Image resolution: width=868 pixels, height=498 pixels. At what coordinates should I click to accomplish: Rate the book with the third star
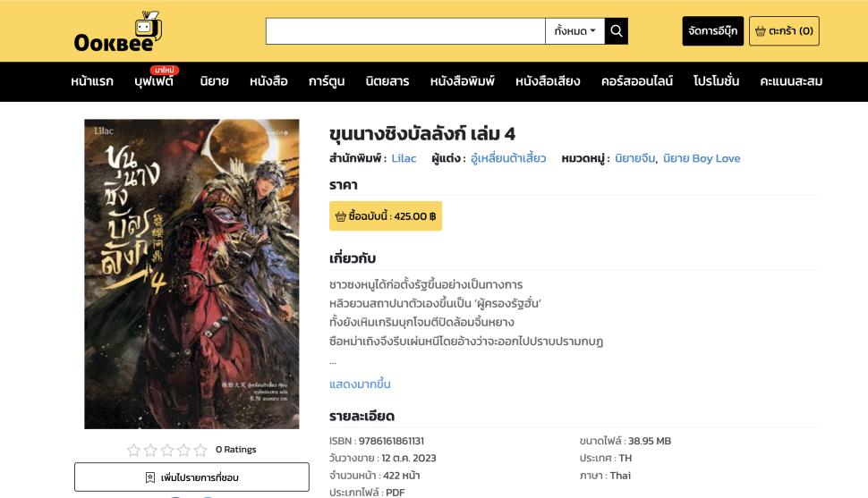coord(167,450)
